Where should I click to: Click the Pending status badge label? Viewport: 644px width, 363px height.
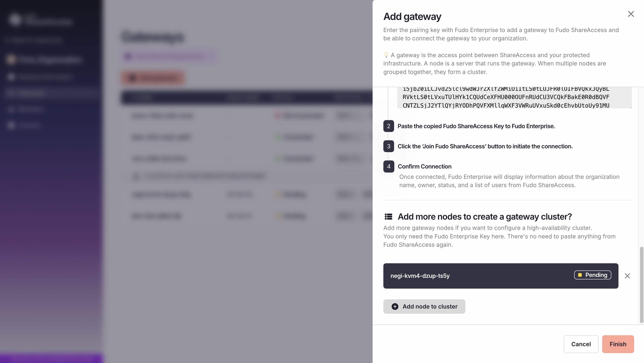tap(596, 275)
